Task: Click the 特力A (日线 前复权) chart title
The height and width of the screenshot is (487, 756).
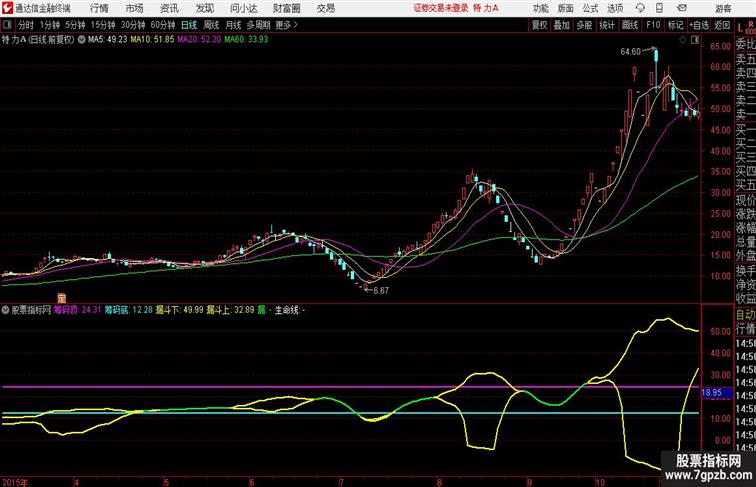Action: [x=38, y=40]
